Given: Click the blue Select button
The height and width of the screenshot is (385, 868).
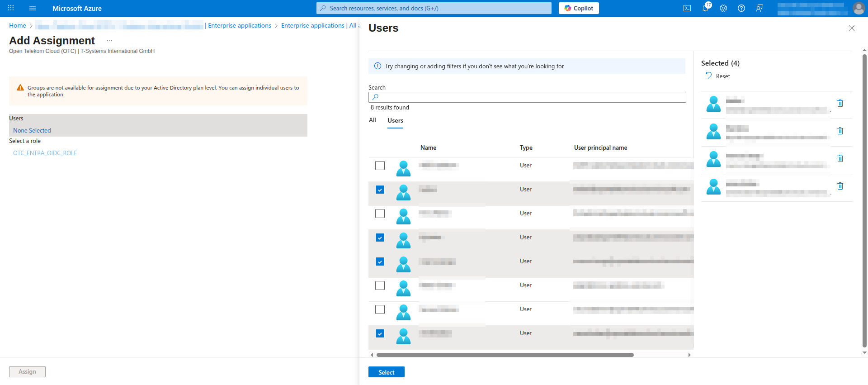Looking at the screenshot, I should coord(386,372).
